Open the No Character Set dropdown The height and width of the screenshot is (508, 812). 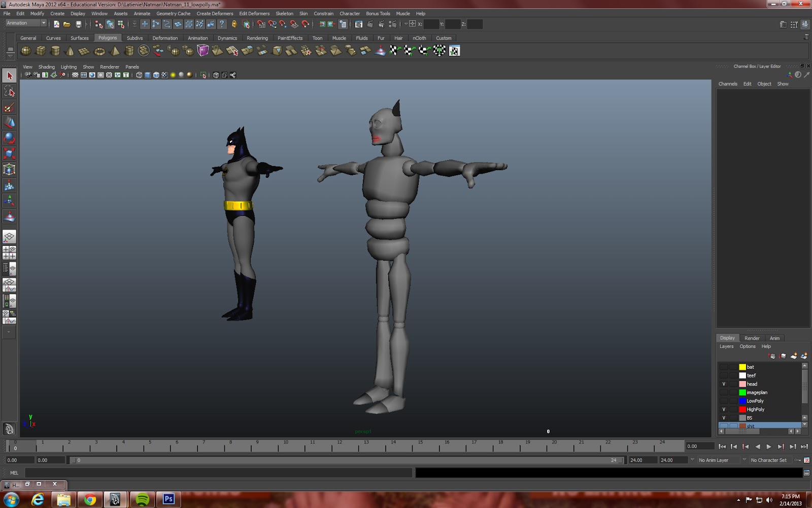tap(769, 460)
